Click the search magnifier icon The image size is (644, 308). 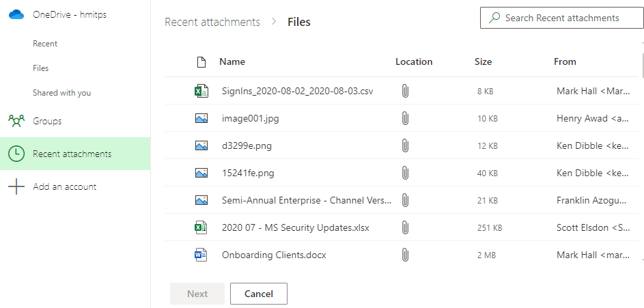pyautogui.click(x=494, y=18)
